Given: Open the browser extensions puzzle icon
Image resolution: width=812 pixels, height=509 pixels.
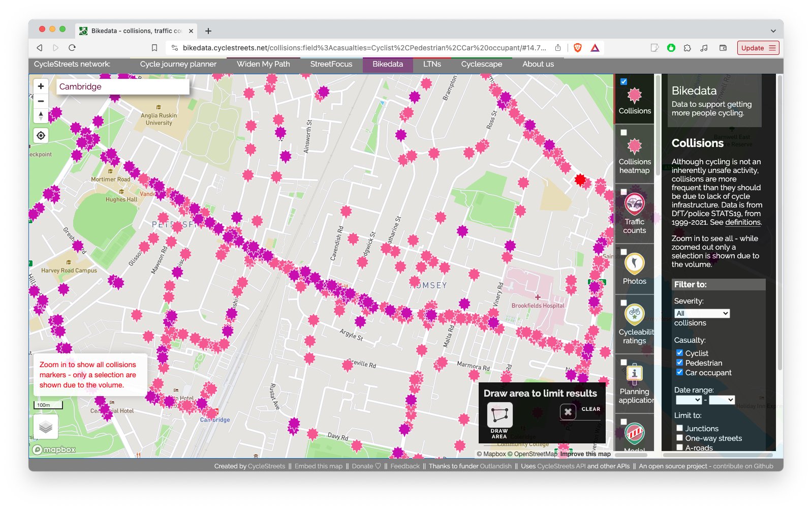Looking at the screenshot, I should (688, 48).
